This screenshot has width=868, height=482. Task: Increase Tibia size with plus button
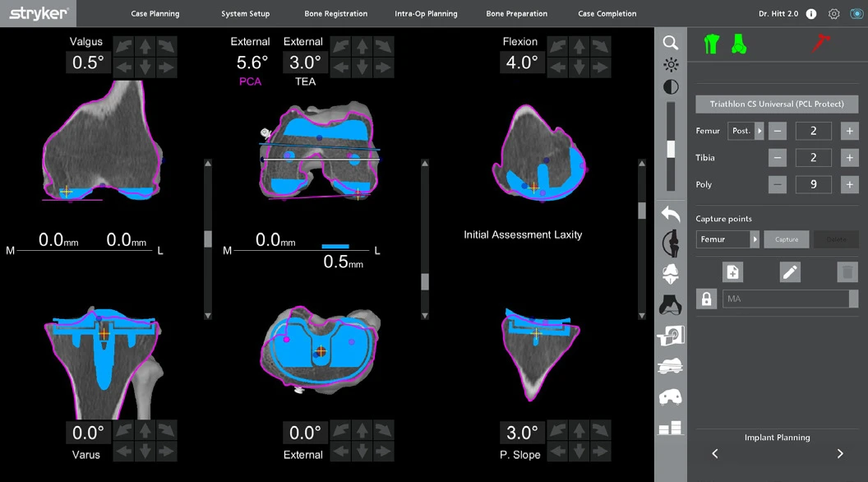(x=849, y=157)
